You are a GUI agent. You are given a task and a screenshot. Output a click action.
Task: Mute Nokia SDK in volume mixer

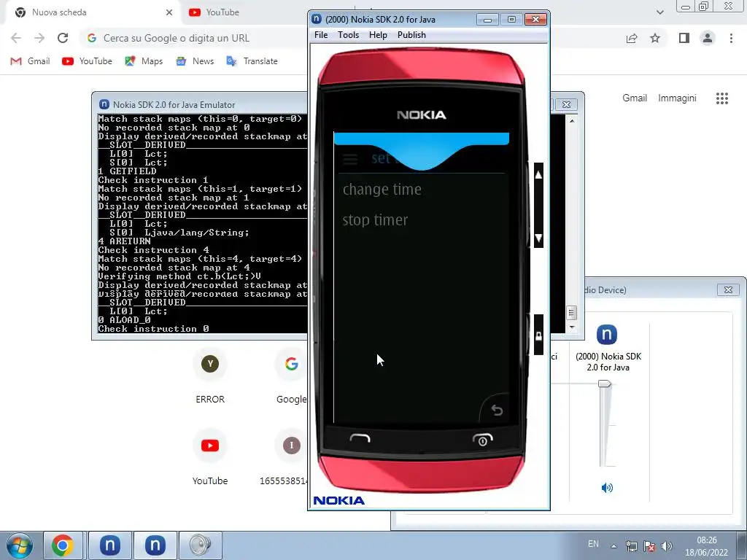(607, 488)
